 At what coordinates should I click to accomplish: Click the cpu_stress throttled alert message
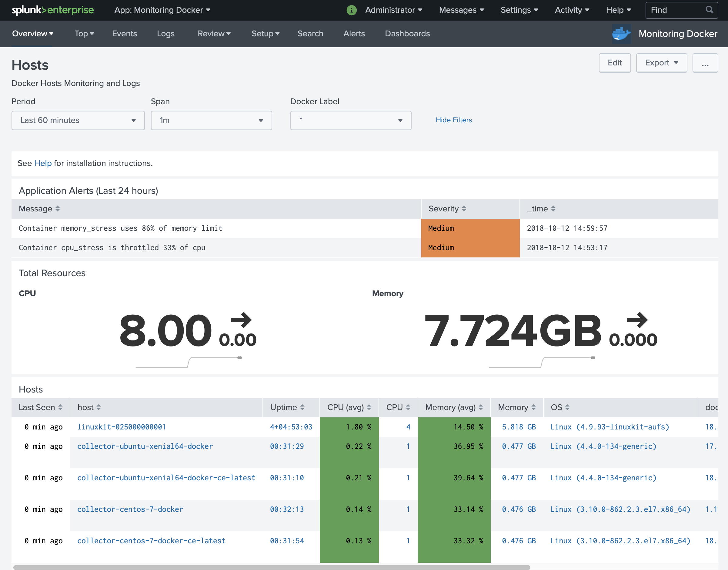click(x=112, y=248)
